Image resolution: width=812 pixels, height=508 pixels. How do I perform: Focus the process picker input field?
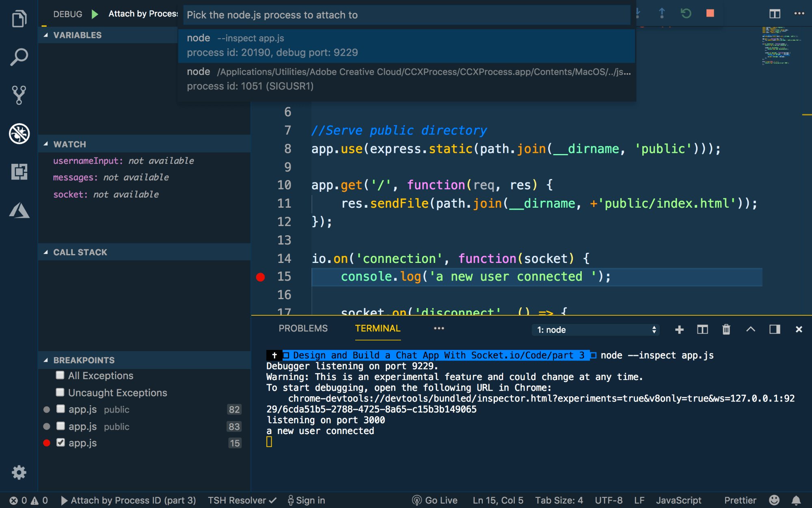click(x=406, y=15)
